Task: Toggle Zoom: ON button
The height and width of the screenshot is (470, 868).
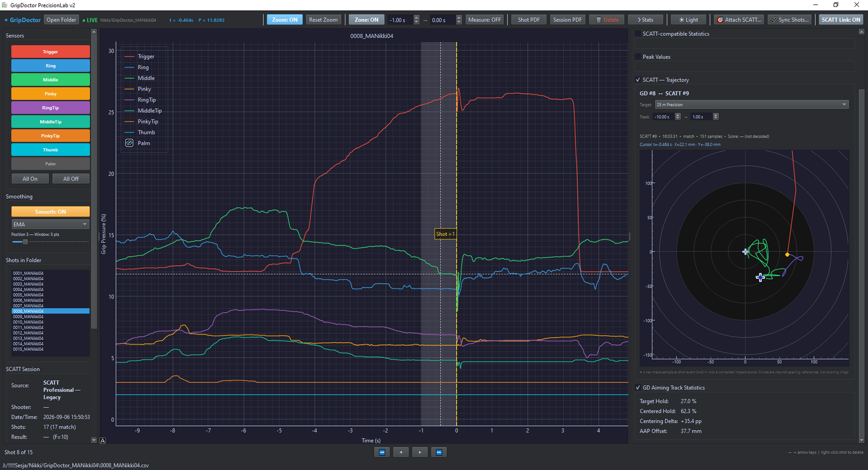Action: tap(285, 20)
